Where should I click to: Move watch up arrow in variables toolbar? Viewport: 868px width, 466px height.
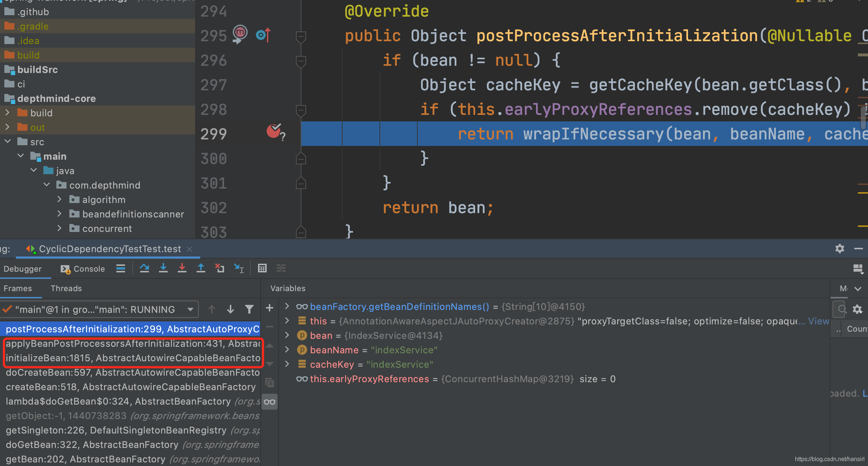(x=270, y=346)
